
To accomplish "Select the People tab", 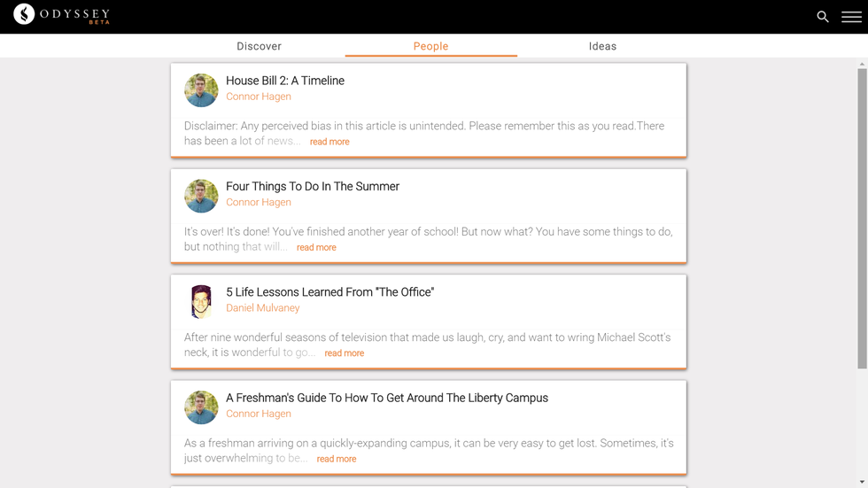I will [x=430, y=46].
